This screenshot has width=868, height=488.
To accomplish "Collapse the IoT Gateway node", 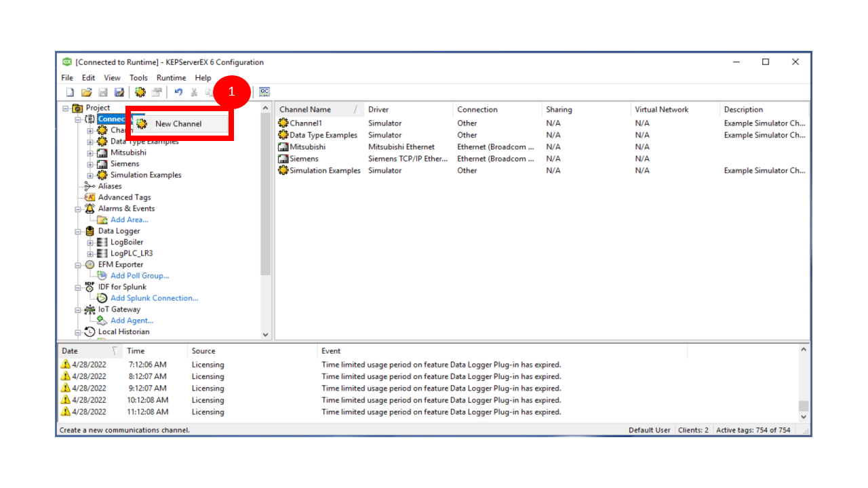I will (78, 309).
